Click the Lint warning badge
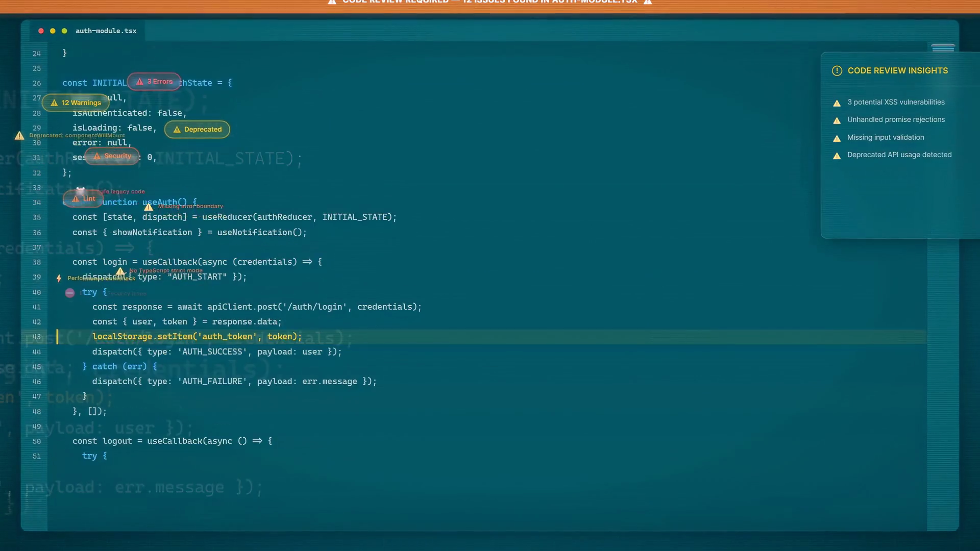The image size is (980, 551). 83,198
